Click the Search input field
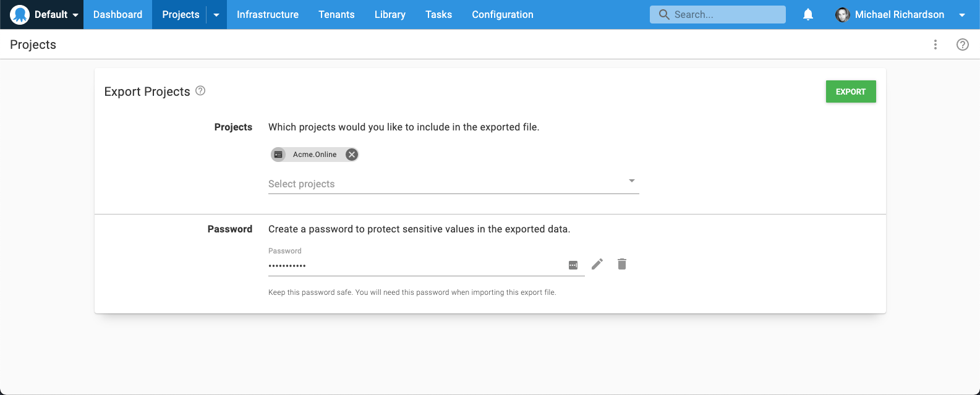 [718, 14]
